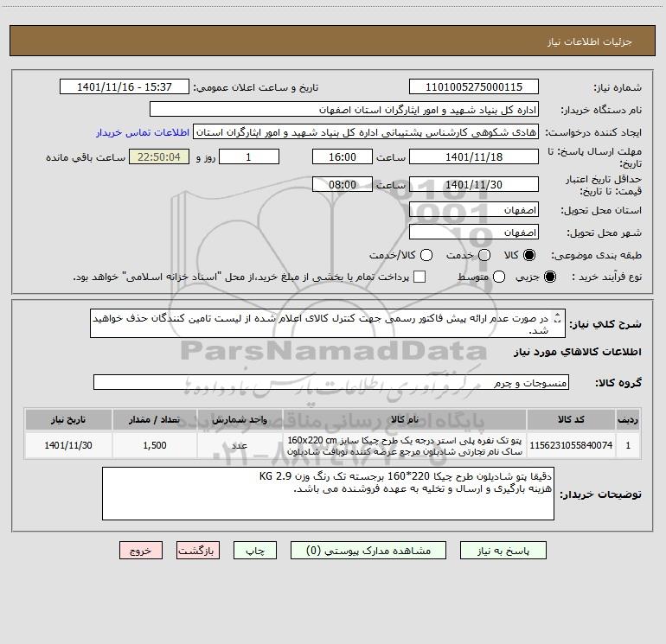
Task: Click the buyer organization name field
Action: (344, 110)
